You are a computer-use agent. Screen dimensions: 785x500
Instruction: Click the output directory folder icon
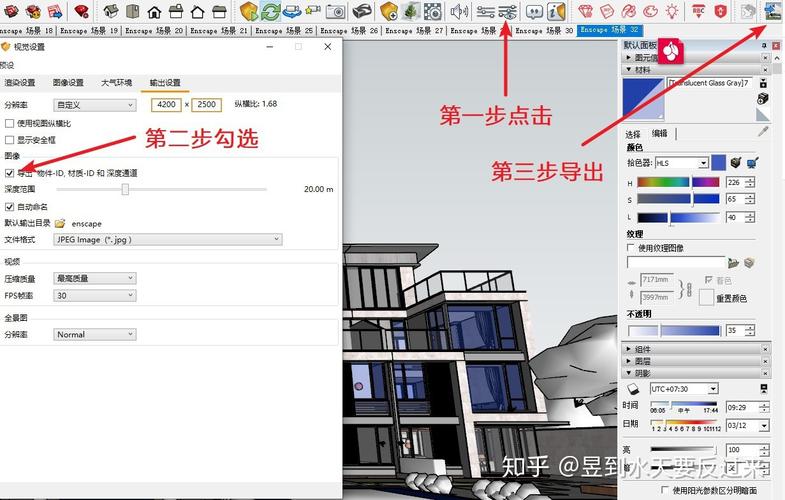coord(60,223)
